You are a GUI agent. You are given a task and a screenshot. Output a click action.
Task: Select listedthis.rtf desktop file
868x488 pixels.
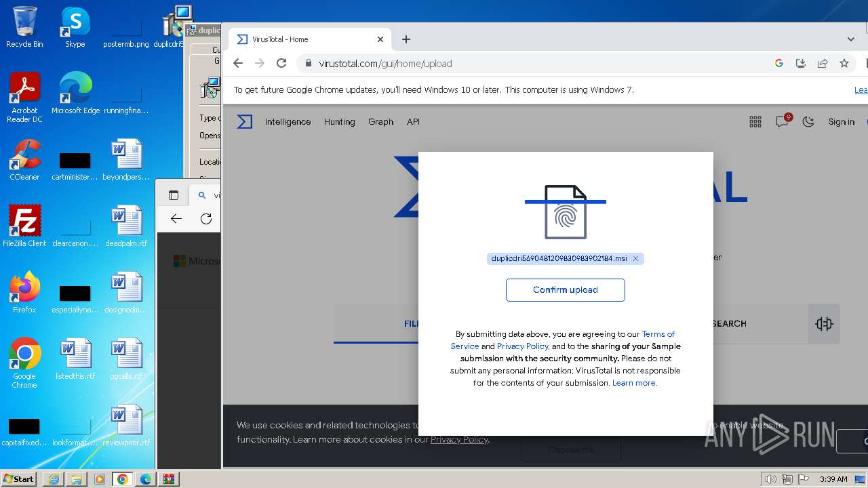pyautogui.click(x=75, y=359)
